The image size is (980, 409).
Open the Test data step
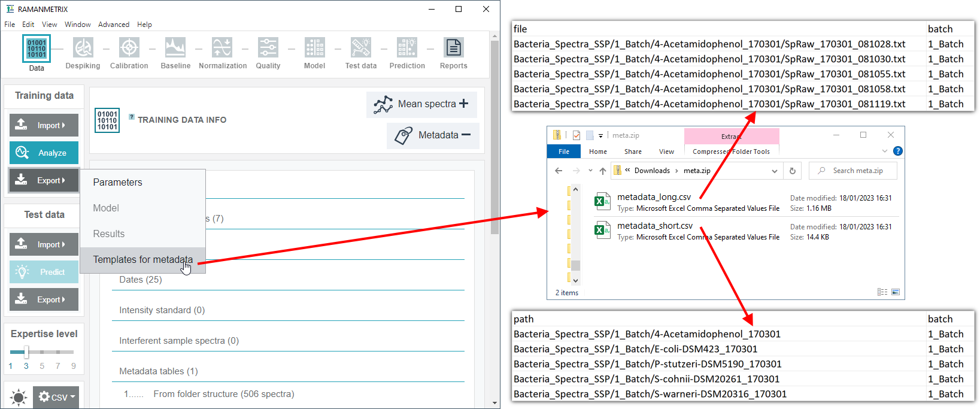point(361,48)
